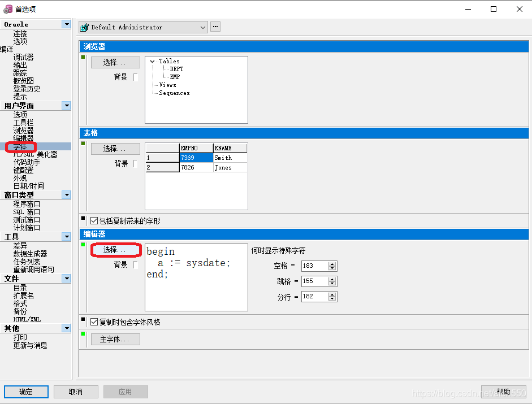Toggle the 表格 背景 checkbox
The height and width of the screenshot is (404, 532).
coord(136,164)
